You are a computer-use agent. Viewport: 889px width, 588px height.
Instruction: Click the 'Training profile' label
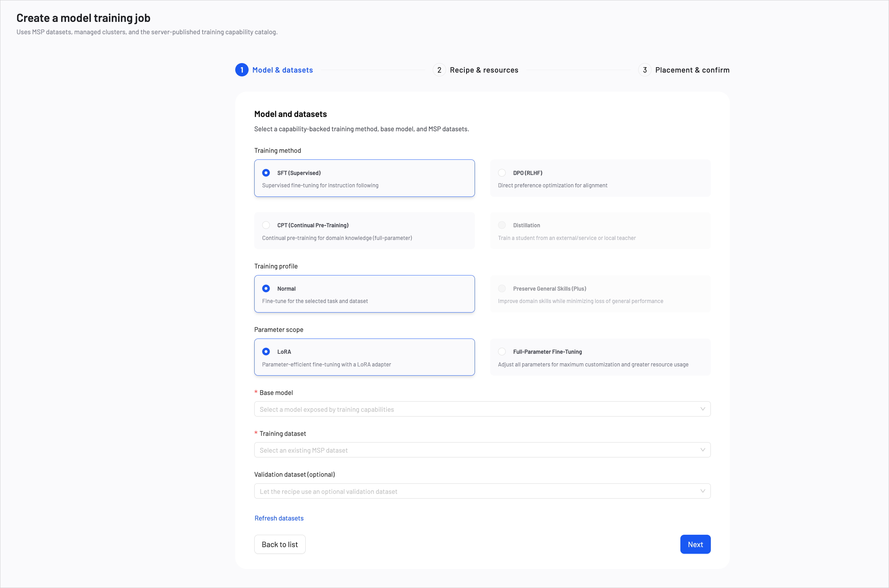coord(276,266)
